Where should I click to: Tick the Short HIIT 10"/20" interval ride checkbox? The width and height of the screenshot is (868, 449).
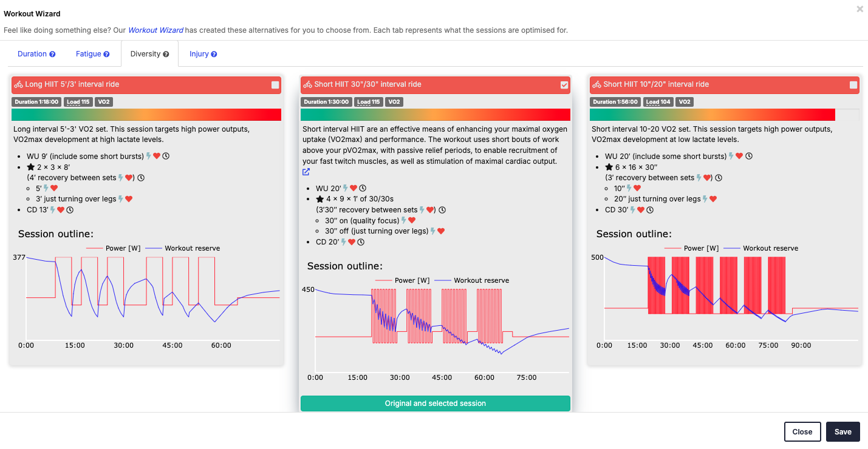click(x=853, y=85)
